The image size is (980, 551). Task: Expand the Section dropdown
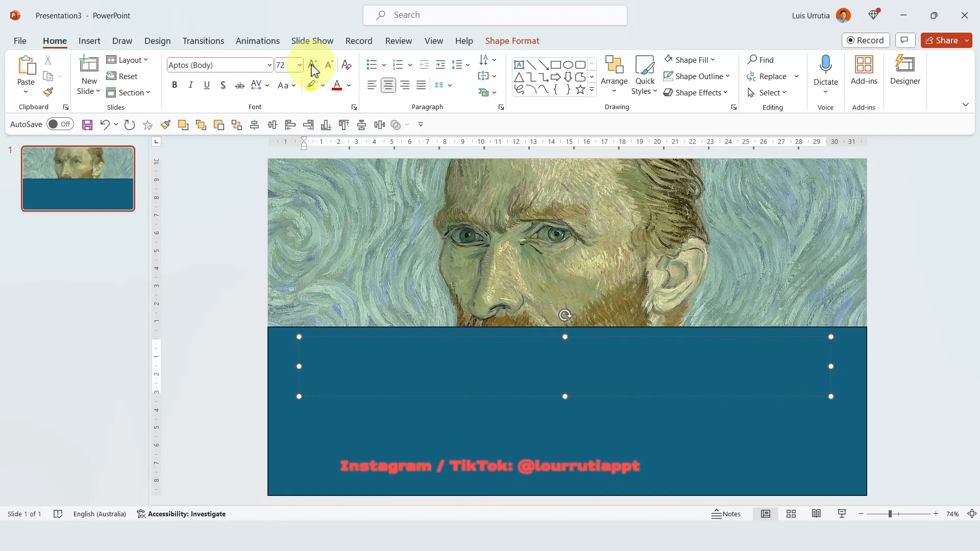(x=129, y=93)
